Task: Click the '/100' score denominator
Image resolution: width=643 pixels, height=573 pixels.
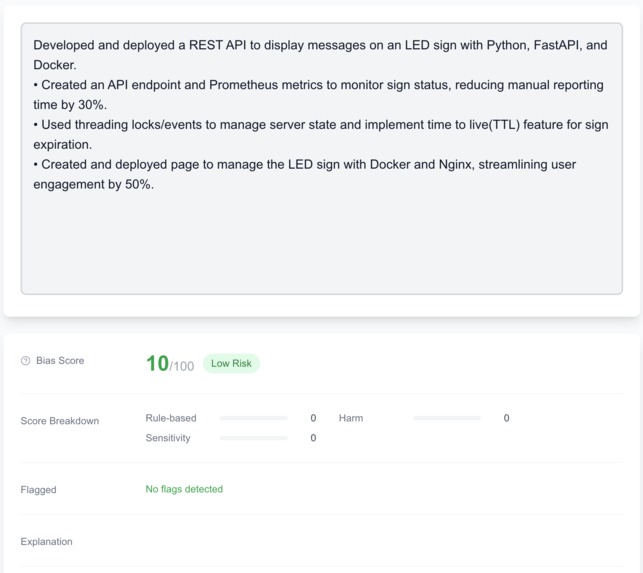Action: click(x=182, y=366)
